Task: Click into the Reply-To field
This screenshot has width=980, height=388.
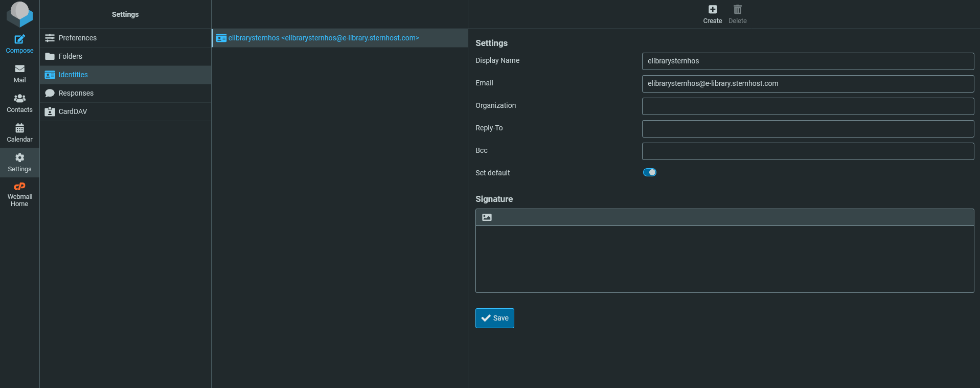Action: coord(807,128)
